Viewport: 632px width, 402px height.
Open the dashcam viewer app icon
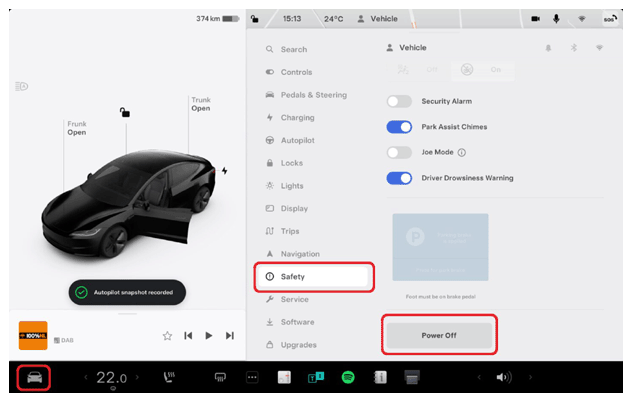(x=412, y=377)
